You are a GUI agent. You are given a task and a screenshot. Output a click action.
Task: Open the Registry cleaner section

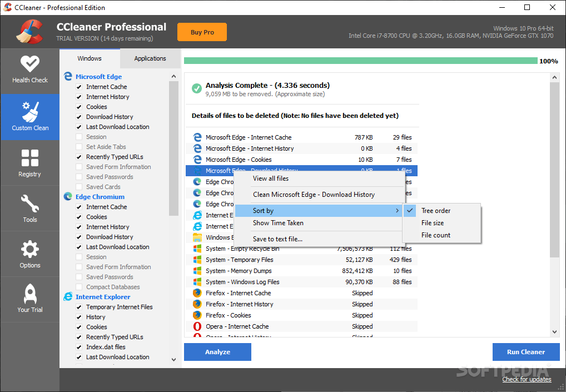(30, 162)
